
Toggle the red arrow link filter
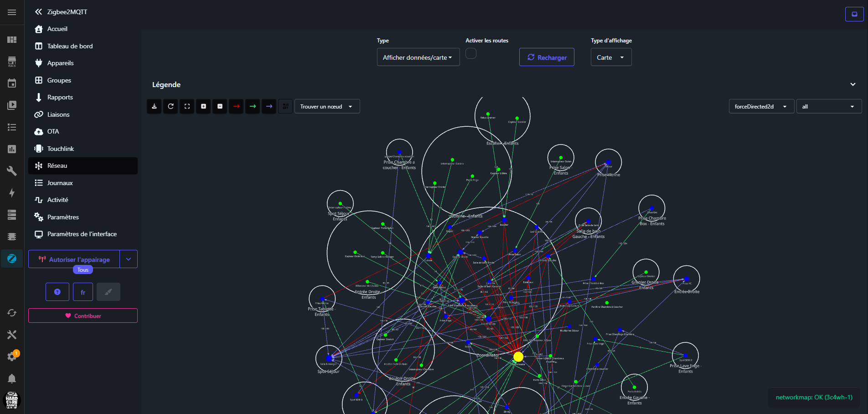pyautogui.click(x=236, y=106)
